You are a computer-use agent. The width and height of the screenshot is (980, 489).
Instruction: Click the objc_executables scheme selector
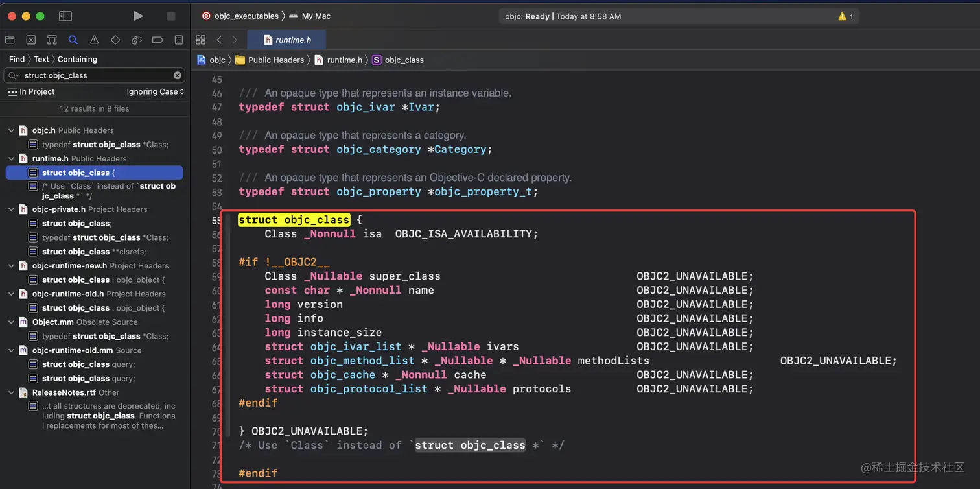coord(240,16)
